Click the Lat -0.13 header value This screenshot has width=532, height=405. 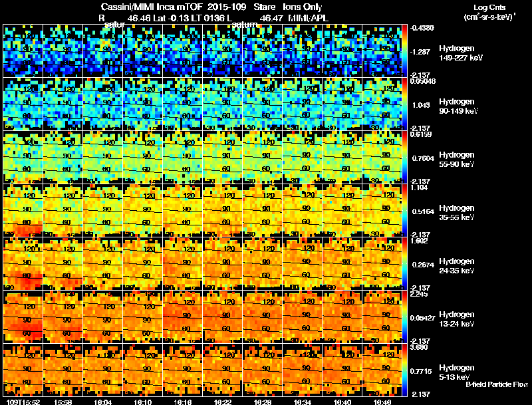[172, 18]
